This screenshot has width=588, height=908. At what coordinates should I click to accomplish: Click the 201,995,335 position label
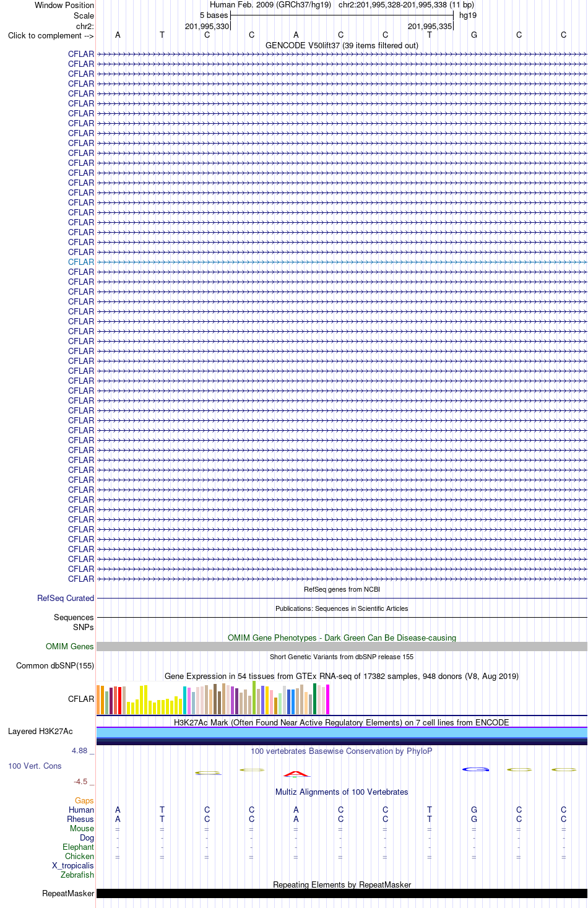point(430,26)
